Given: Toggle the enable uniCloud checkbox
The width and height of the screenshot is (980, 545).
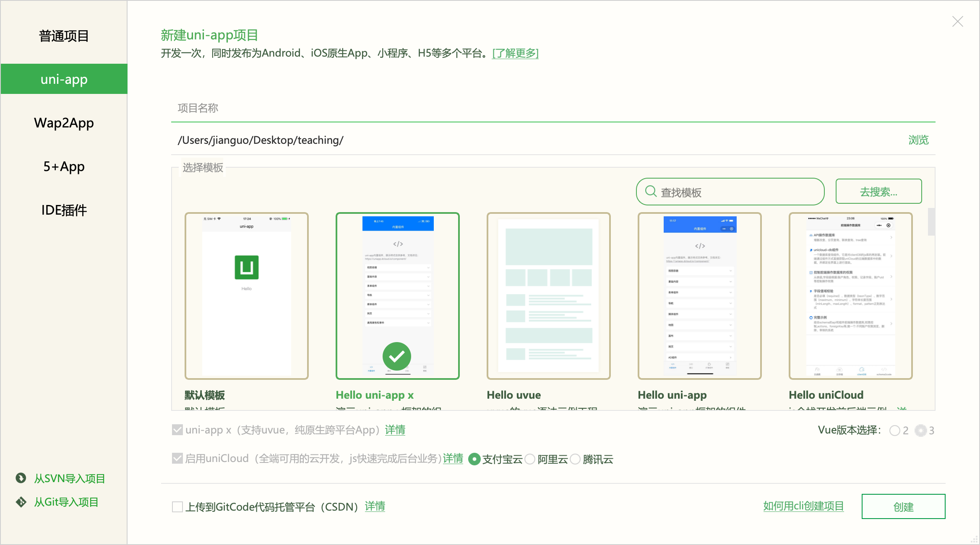Looking at the screenshot, I should (x=177, y=458).
